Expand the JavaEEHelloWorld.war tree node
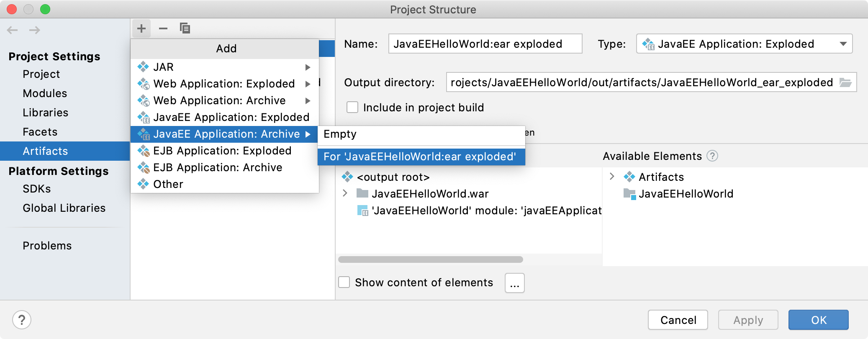Viewport: 868px width, 339px height. point(345,193)
